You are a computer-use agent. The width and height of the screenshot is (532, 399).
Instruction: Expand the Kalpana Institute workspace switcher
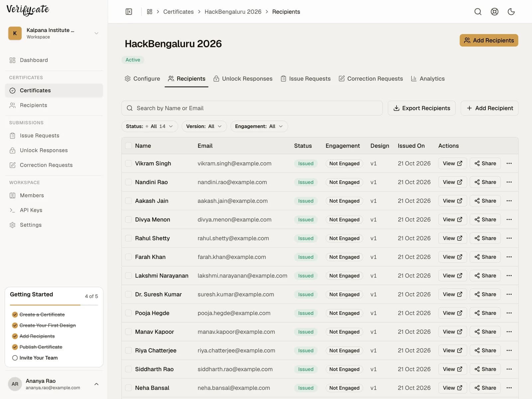pyautogui.click(x=96, y=33)
